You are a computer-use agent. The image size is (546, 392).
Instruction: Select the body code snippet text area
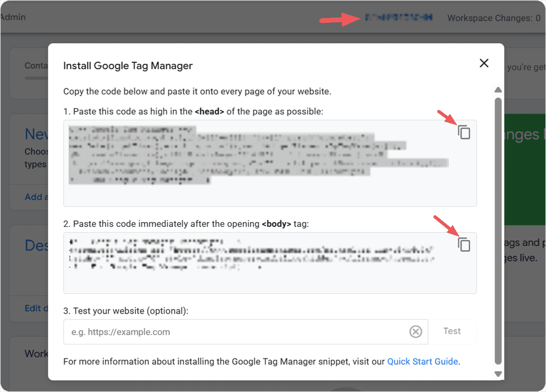[x=270, y=263]
